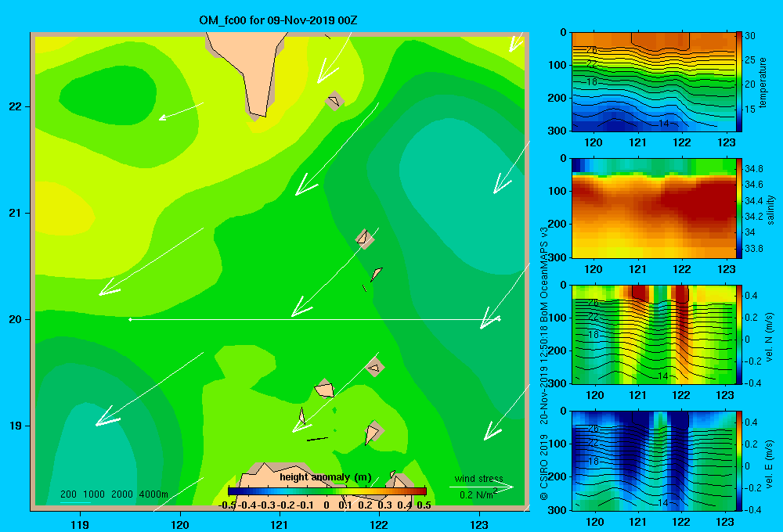
Task: Click the wind stress reference arrow
Action: click(x=481, y=487)
